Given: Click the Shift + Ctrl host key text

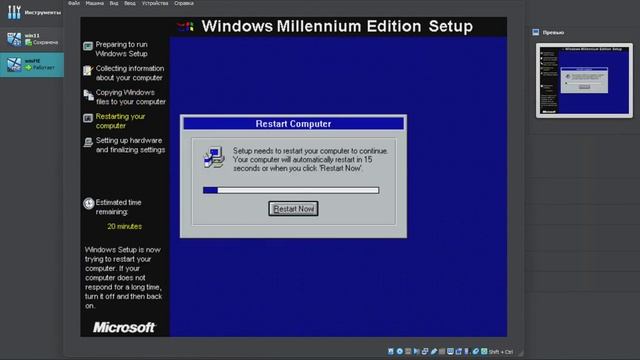Looking at the screenshot, I should pos(501,352).
